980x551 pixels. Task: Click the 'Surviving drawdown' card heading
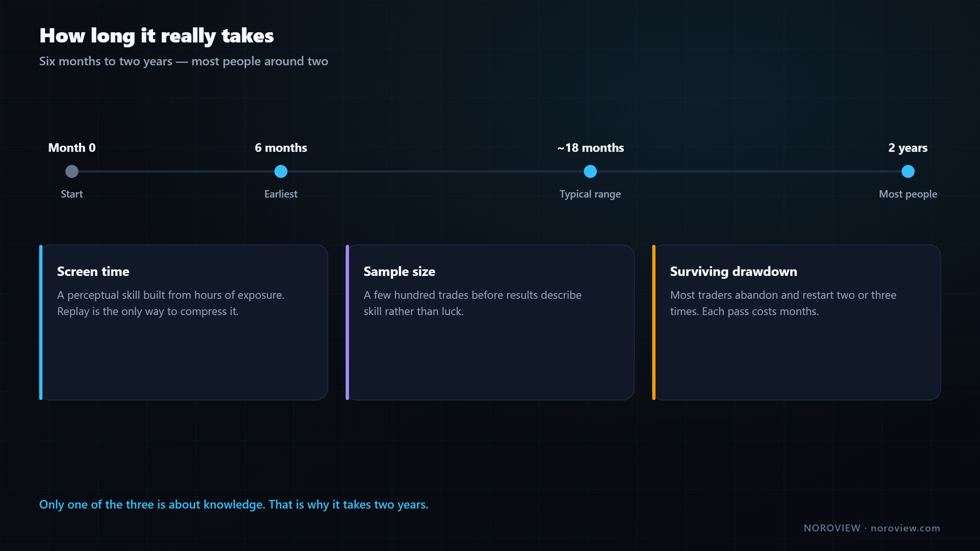(733, 271)
